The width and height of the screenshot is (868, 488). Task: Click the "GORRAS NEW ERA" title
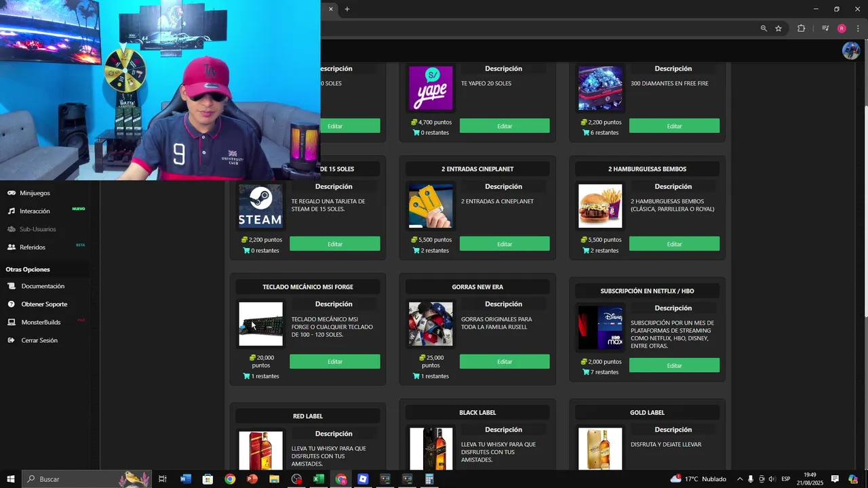[477, 287]
